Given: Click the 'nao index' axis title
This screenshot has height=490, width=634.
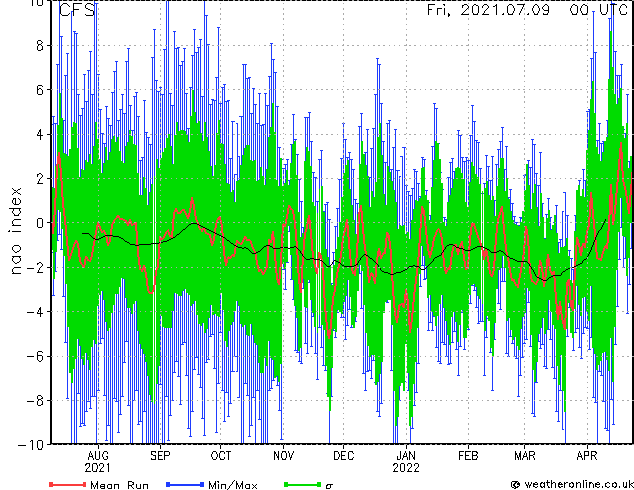Looking at the screenshot, I should (x=15, y=230).
